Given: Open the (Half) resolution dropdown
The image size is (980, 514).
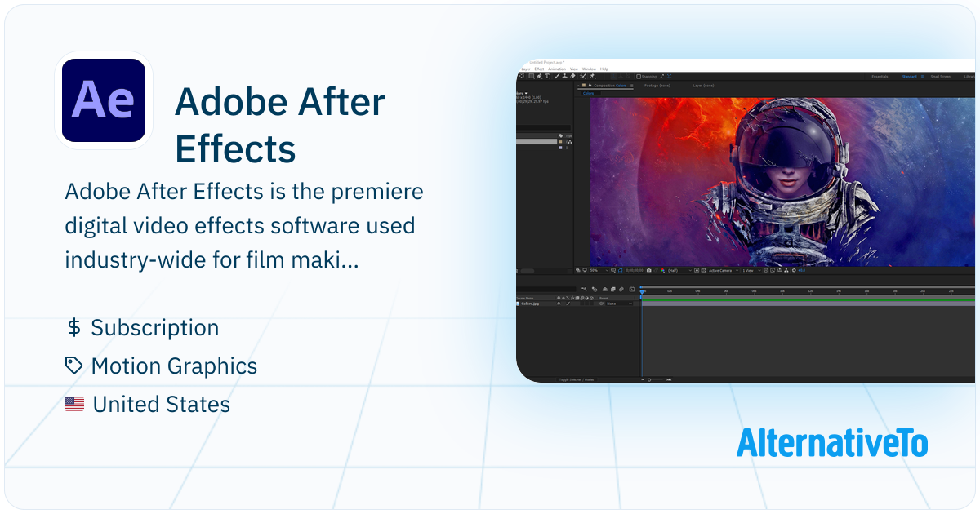Looking at the screenshot, I should tap(679, 270).
